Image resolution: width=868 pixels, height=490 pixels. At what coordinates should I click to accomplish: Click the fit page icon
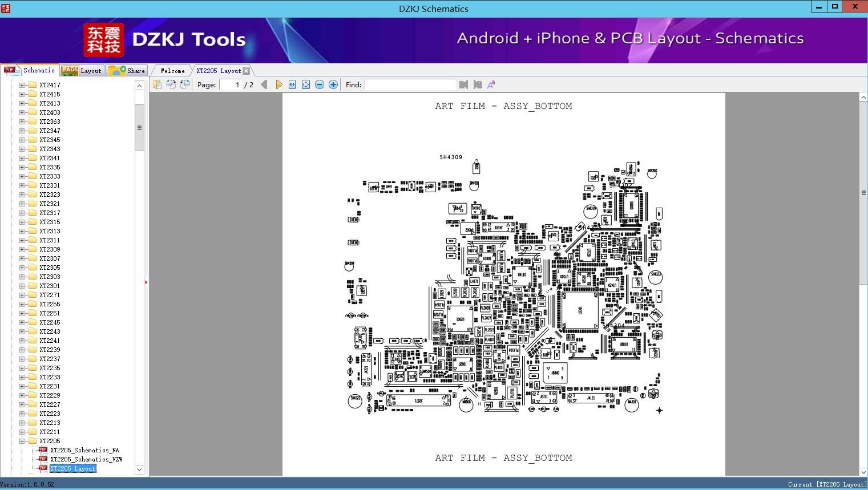click(306, 84)
